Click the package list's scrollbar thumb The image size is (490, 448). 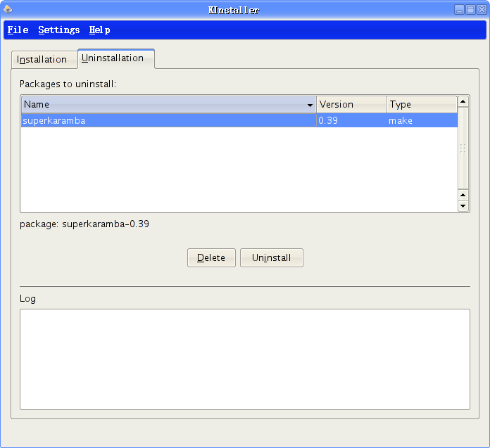pos(463,148)
